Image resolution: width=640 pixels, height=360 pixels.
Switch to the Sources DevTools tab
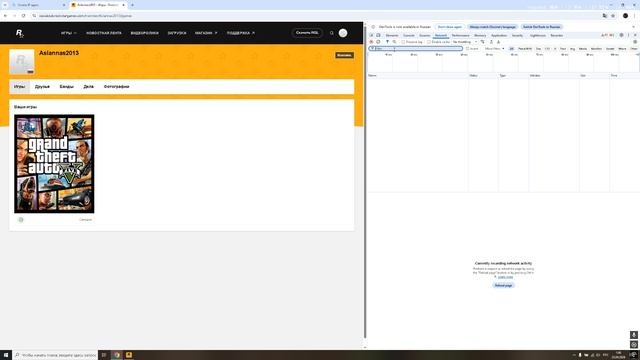(424, 36)
